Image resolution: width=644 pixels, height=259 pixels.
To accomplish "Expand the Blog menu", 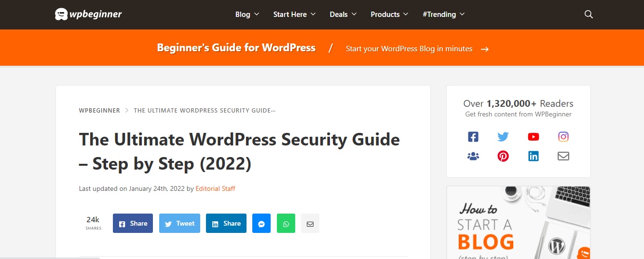I will coord(247,14).
